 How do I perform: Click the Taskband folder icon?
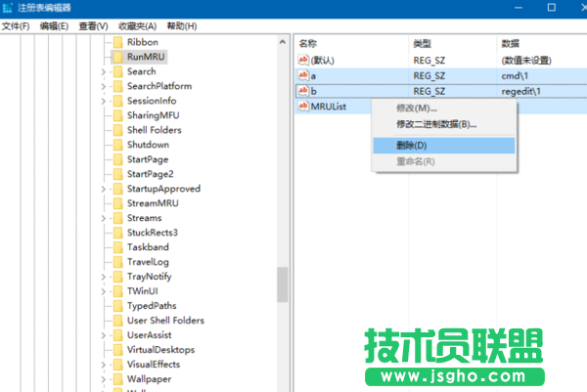[x=118, y=247]
